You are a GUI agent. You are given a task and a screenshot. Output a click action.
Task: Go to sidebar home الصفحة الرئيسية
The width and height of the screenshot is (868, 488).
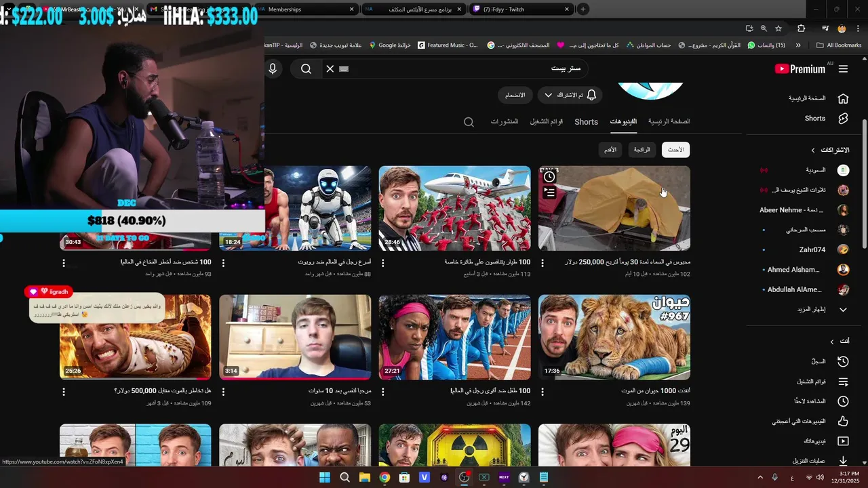pyautogui.click(x=806, y=98)
